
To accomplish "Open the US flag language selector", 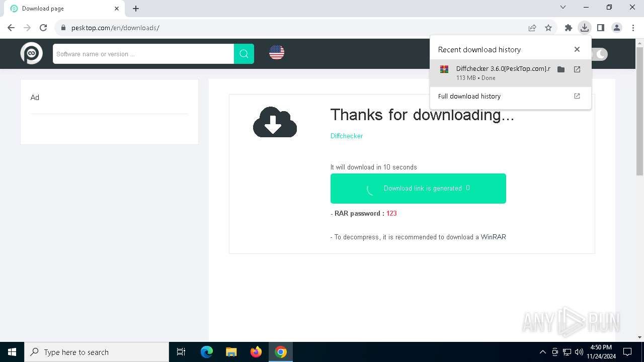I will coord(277,52).
